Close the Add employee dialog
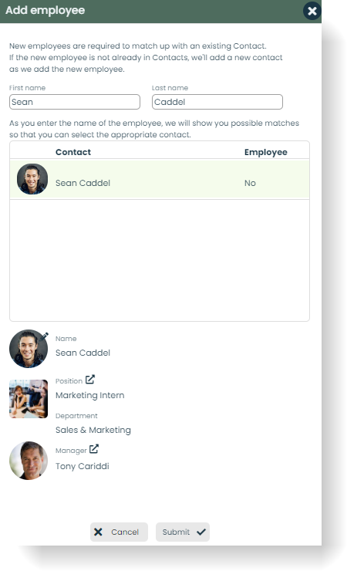 [x=312, y=11]
